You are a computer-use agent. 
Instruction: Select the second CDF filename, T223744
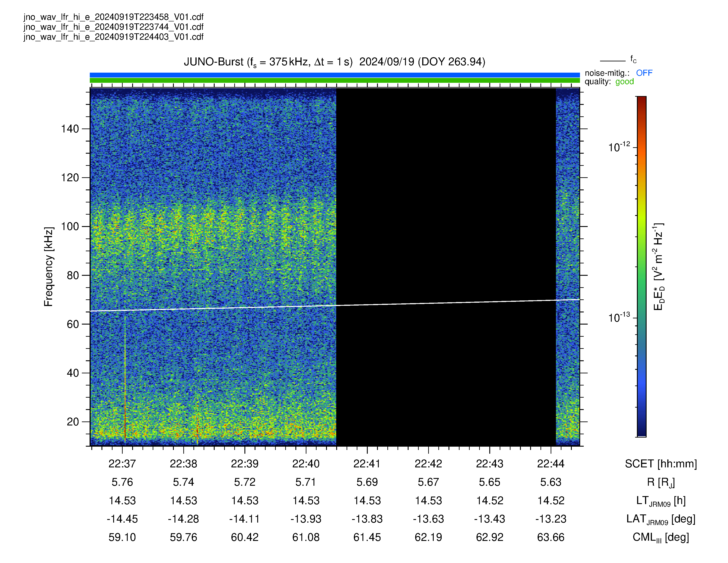(113, 27)
